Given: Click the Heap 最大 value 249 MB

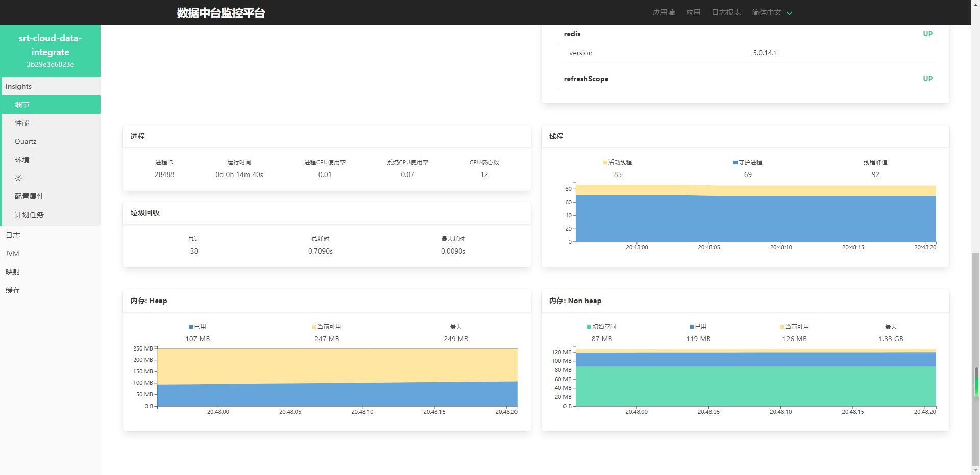Looking at the screenshot, I should pos(456,339).
